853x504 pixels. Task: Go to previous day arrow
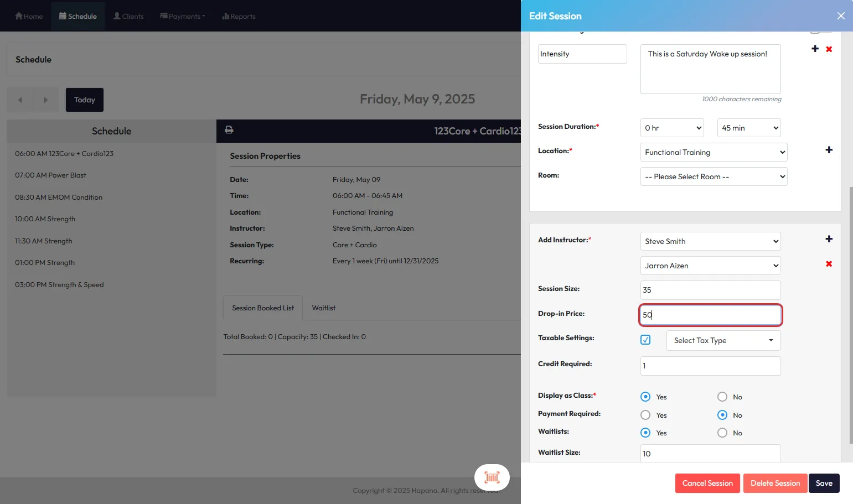pyautogui.click(x=20, y=100)
